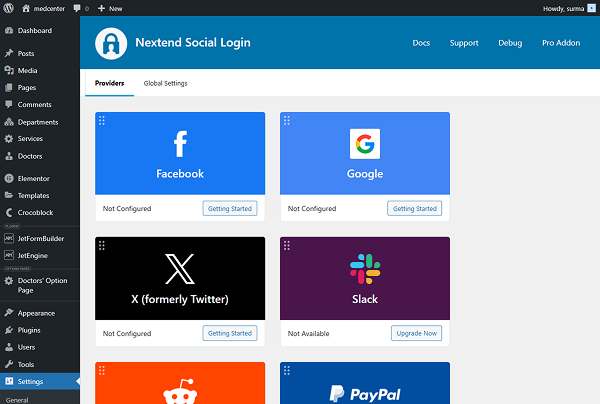Screen dimensions: 600x404
Task: Click the Tools wrench icon
Action: 9,364
